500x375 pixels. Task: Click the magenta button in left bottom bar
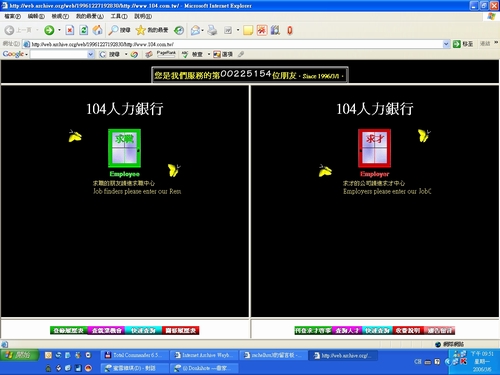pyautogui.click(x=106, y=330)
